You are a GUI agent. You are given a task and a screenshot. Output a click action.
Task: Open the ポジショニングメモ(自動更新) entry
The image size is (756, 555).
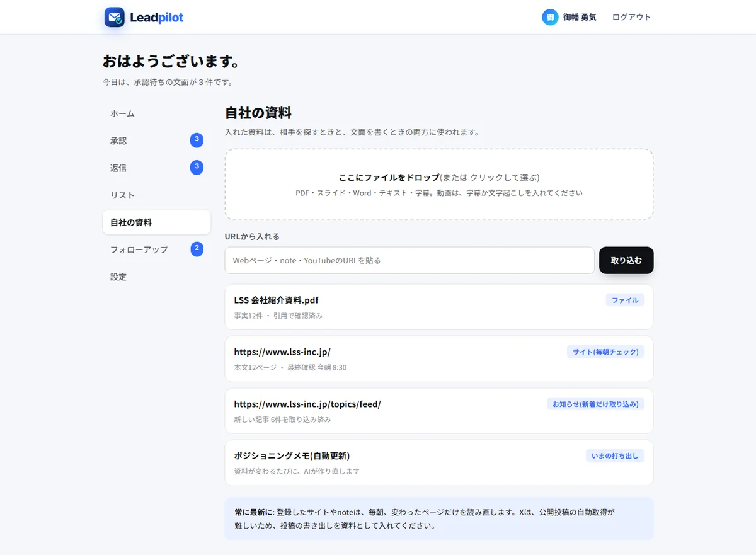point(439,462)
